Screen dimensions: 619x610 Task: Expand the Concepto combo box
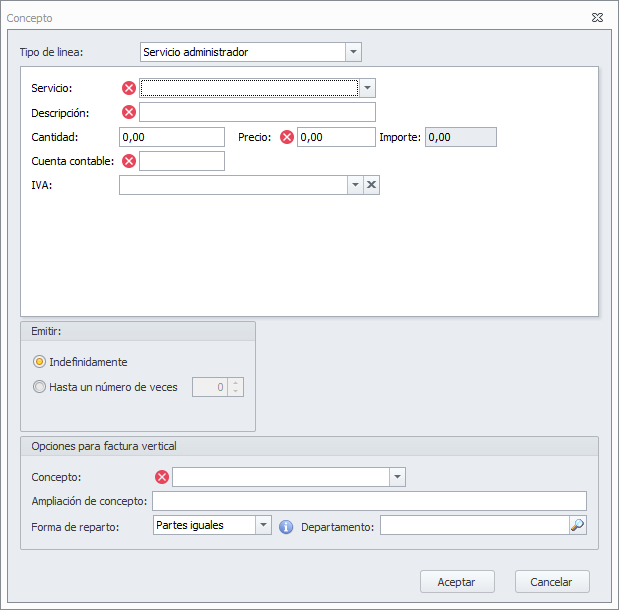pyautogui.click(x=397, y=477)
